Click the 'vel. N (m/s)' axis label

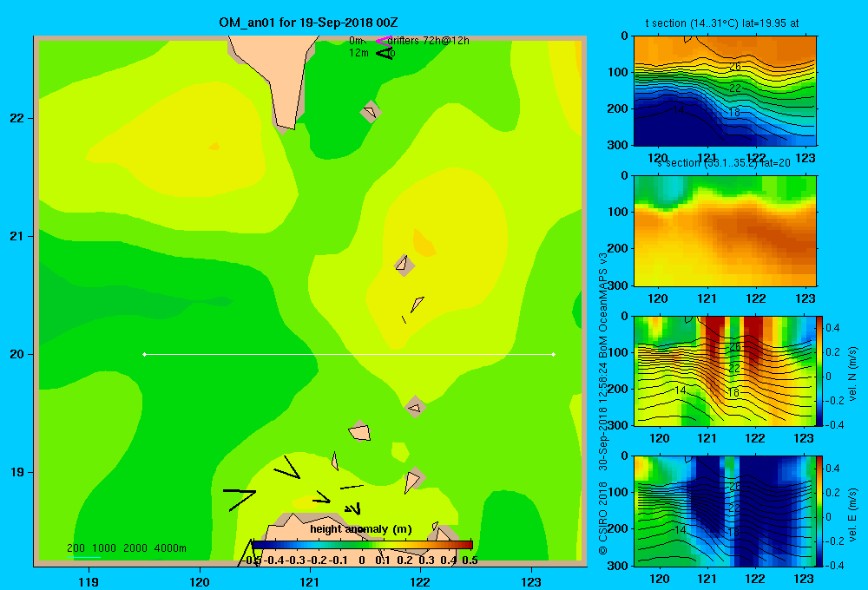tap(853, 374)
